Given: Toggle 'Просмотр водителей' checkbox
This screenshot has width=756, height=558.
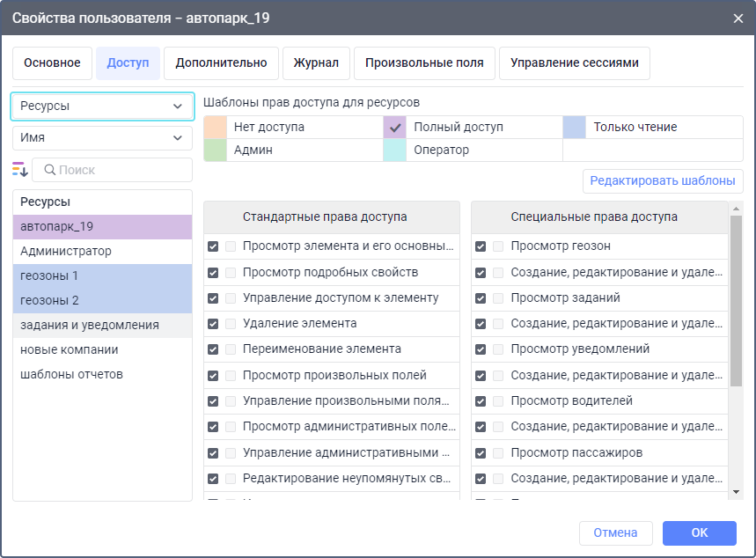Looking at the screenshot, I should click(481, 401).
